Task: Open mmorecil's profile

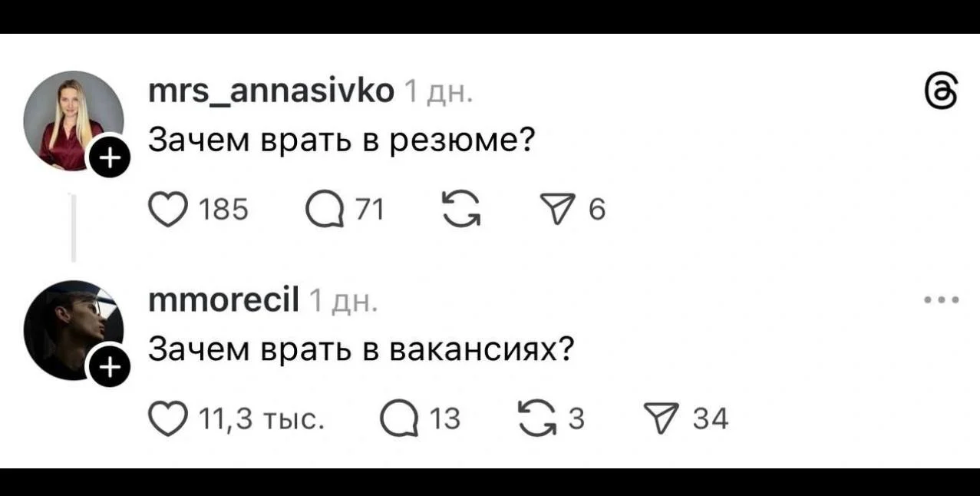Action: click(223, 299)
